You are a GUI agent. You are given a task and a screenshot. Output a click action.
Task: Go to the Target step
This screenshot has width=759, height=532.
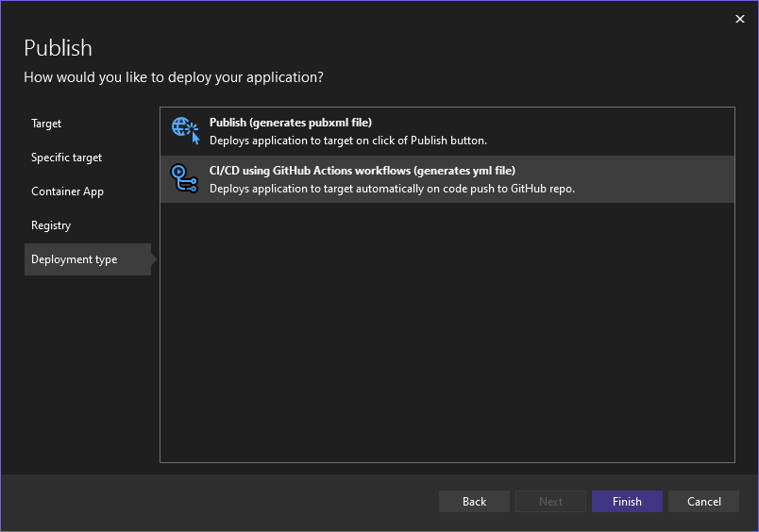[46, 124]
